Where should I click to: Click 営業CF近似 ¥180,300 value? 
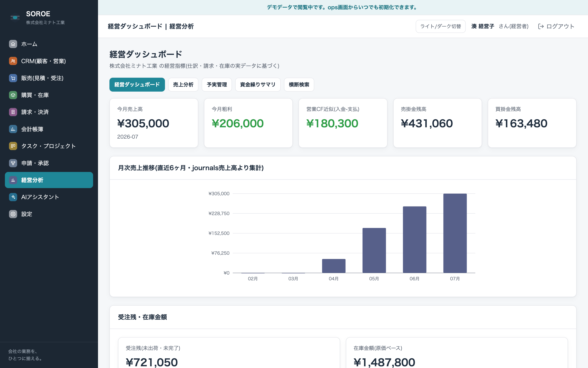coord(332,123)
